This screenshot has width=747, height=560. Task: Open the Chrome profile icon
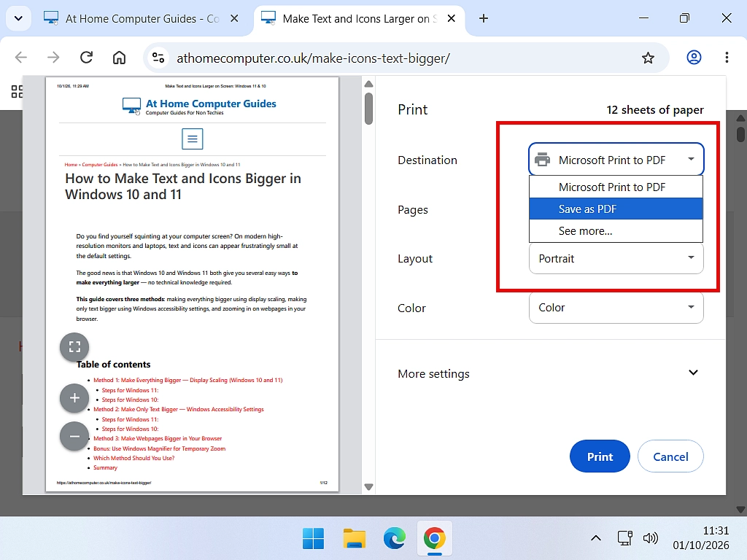(x=694, y=58)
